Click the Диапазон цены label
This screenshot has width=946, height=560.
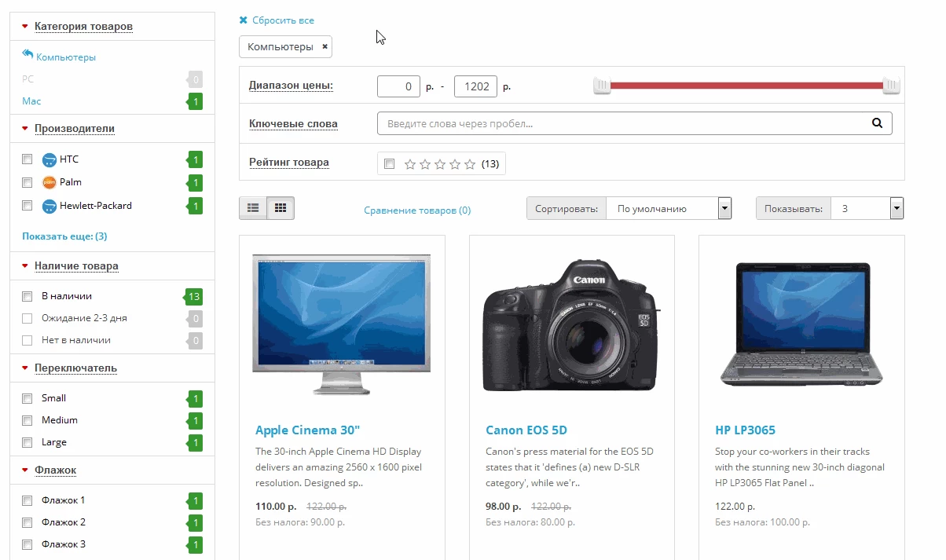click(x=291, y=86)
